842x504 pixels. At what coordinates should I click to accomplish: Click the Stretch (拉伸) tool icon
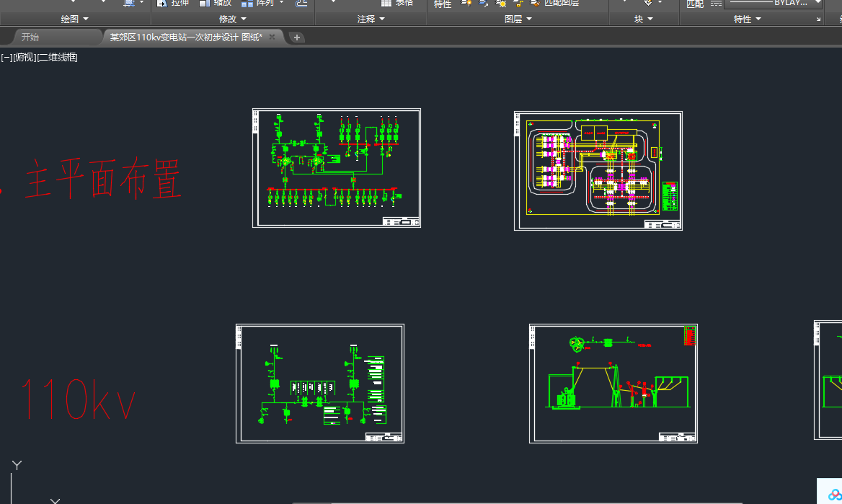point(162,3)
